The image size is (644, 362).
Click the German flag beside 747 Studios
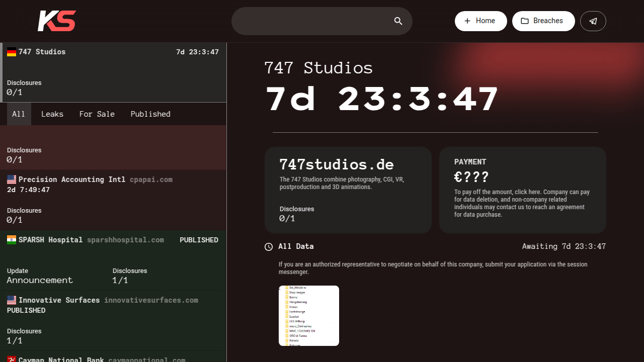11,51
